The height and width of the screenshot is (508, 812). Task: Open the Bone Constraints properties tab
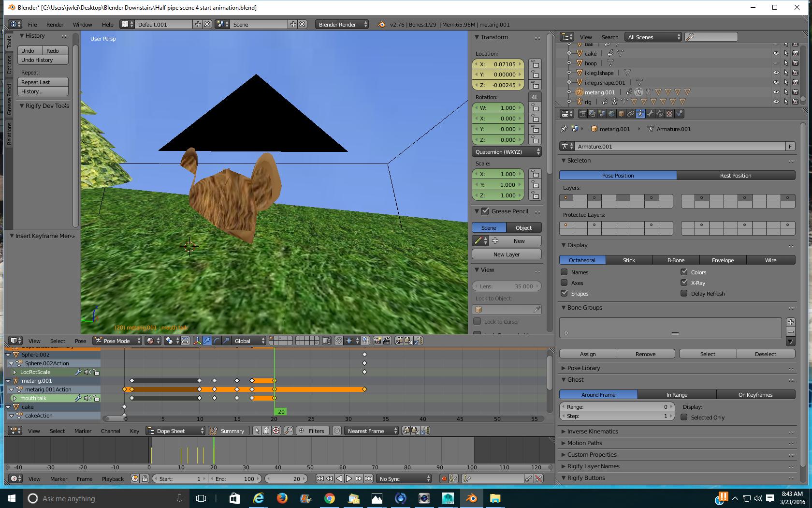click(660, 114)
